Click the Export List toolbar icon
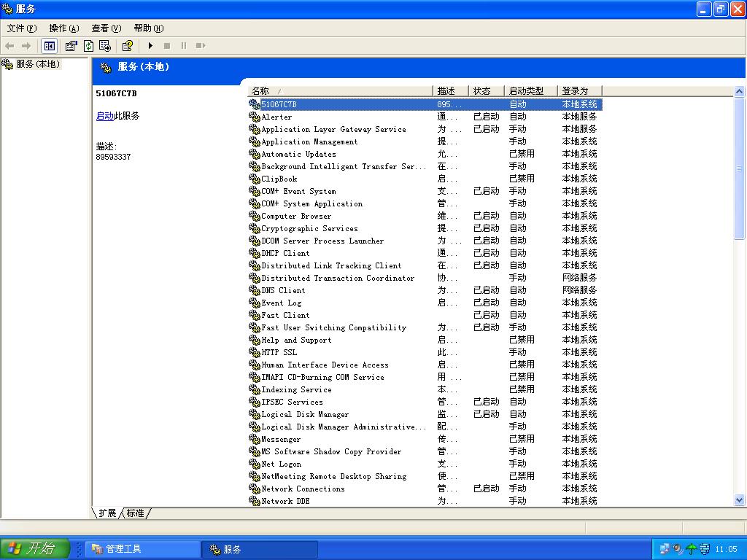747x560 pixels. tap(105, 46)
